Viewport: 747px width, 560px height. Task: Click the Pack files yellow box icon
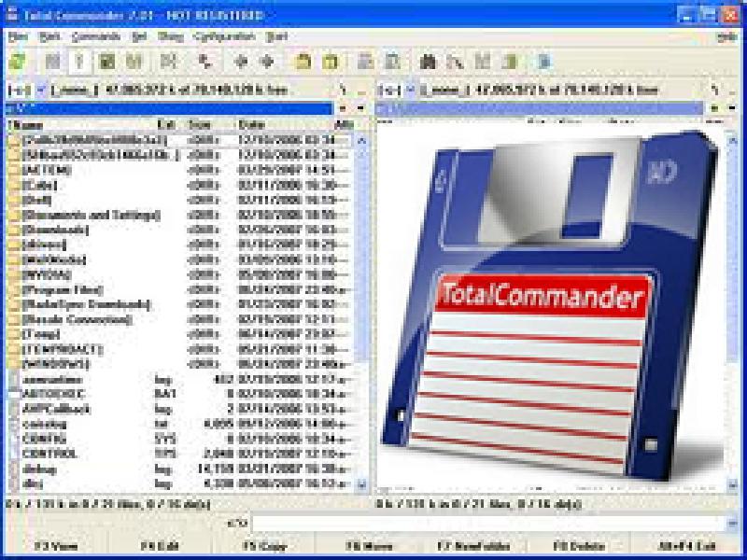point(303,62)
